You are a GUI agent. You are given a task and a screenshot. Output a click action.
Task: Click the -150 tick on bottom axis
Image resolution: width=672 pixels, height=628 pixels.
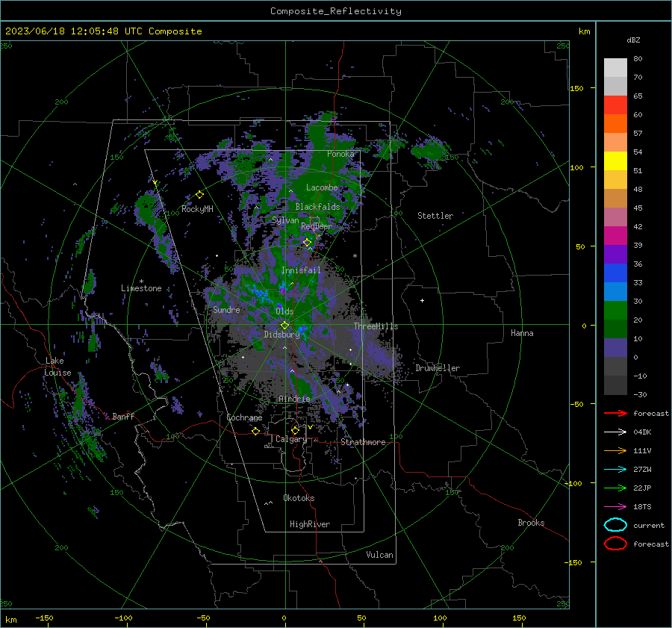click(x=44, y=618)
